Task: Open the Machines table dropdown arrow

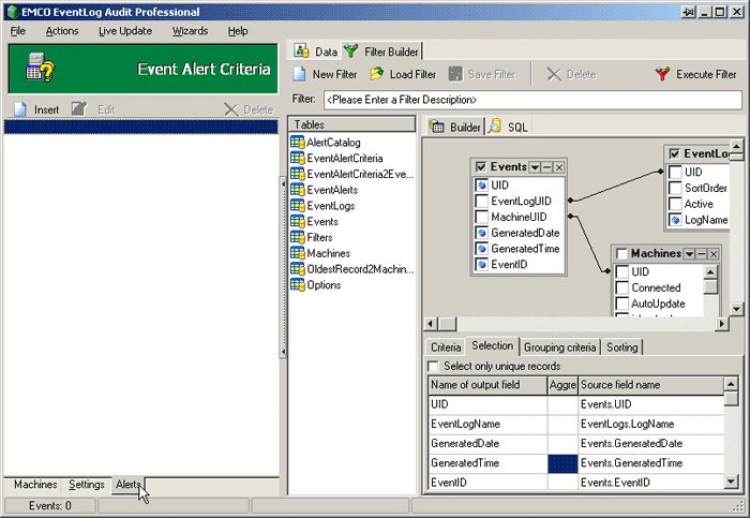Action: pos(689,253)
